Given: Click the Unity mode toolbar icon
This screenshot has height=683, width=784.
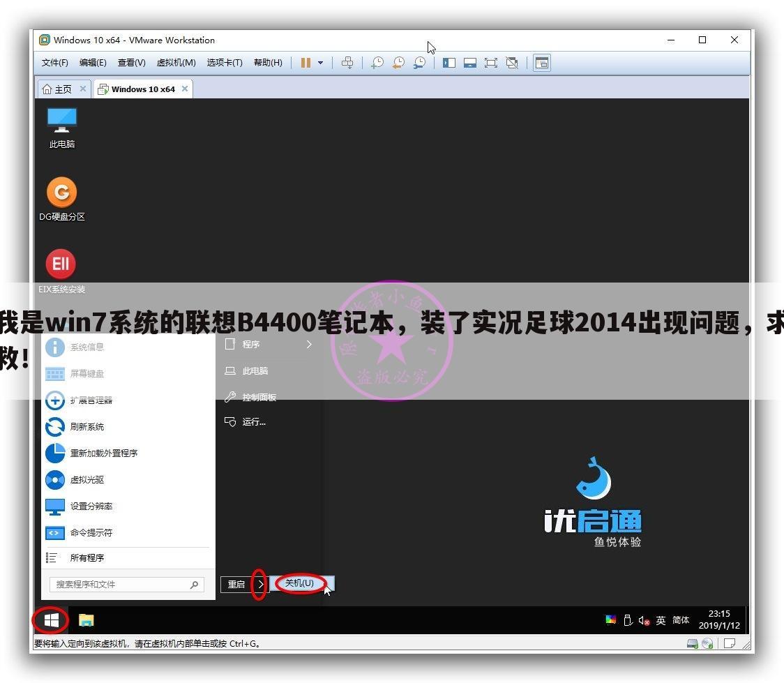Looking at the screenshot, I should [x=512, y=63].
